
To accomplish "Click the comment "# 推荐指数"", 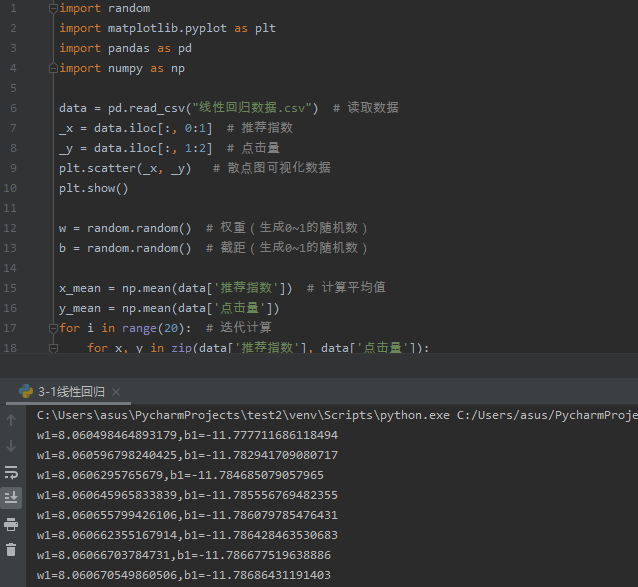I will pyautogui.click(x=260, y=128).
